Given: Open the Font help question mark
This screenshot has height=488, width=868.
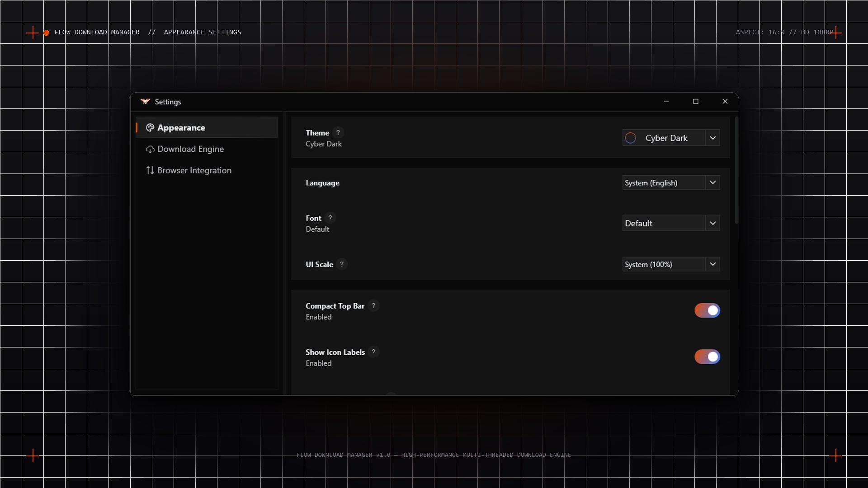Looking at the screenshot, I should click(330, 218).
